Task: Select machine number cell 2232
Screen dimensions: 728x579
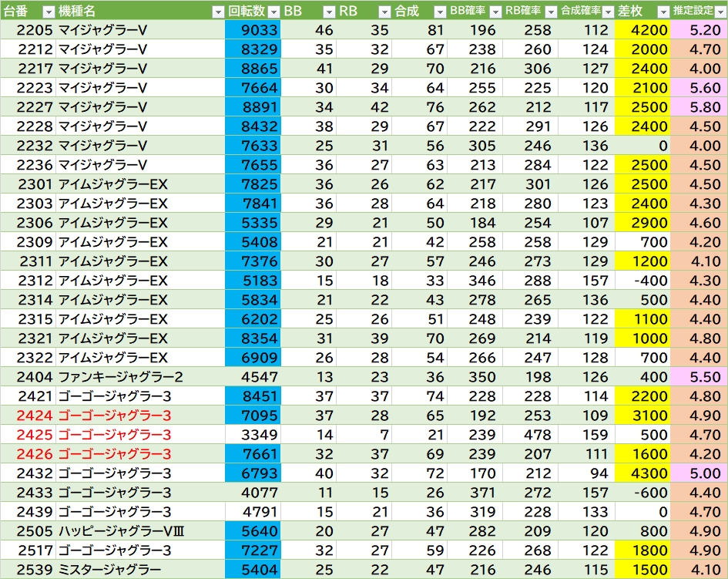Action: click(x=29, y=146)
